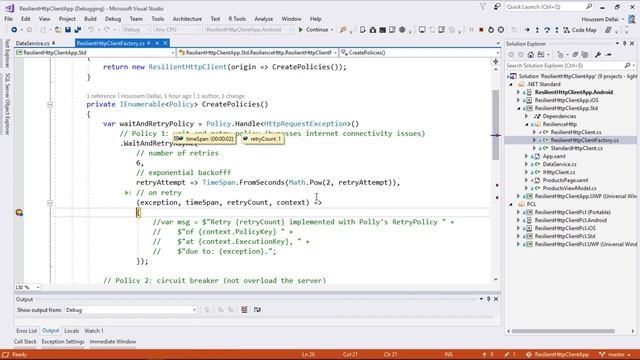640x360 pixels.
Task: Click the breakpoint glyph in margin
Action: tap(19, 212)
